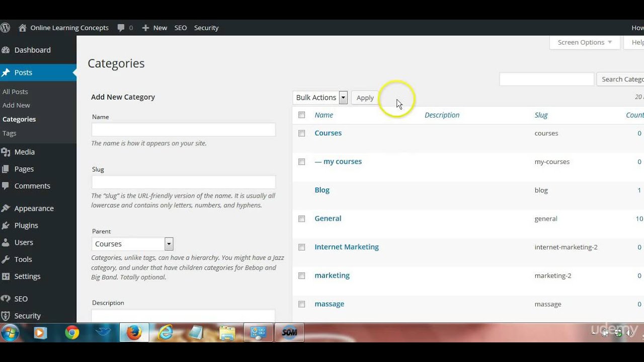The height and width of the screenshot is (362, 644).
Task: Click the Settings sliders icon in sidebar
Action: [6, 276]
